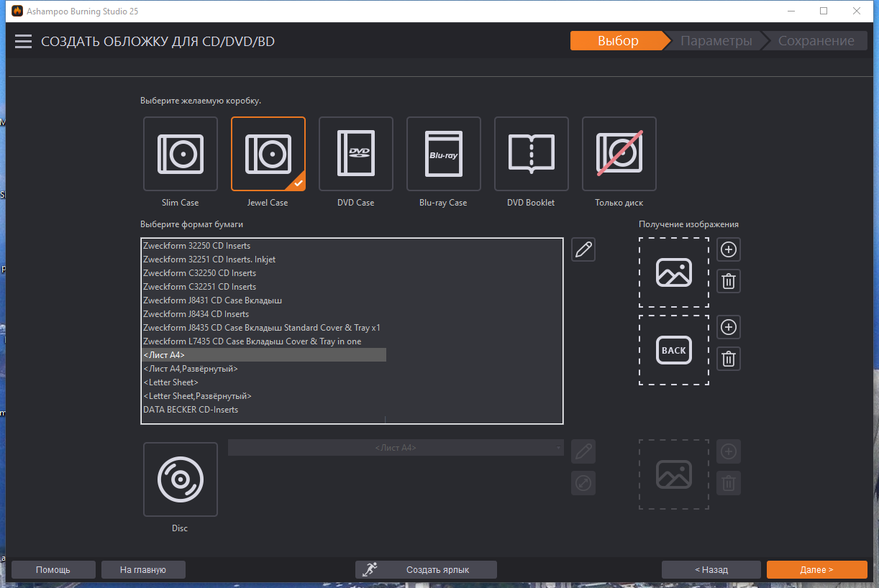Screen dimensions: 879x588
Task: Open the disc paper format dropdown
Action: (x=396, y=448)
